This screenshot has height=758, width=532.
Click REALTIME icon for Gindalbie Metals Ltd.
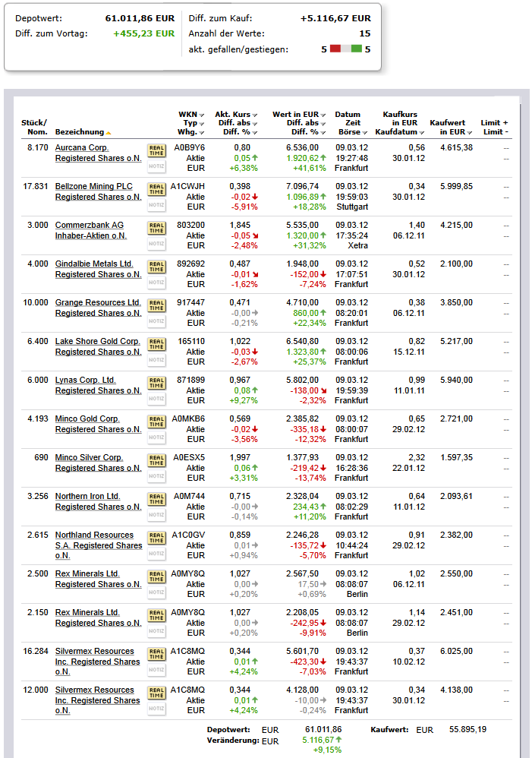pyautogui.click(x=156, y=267)
